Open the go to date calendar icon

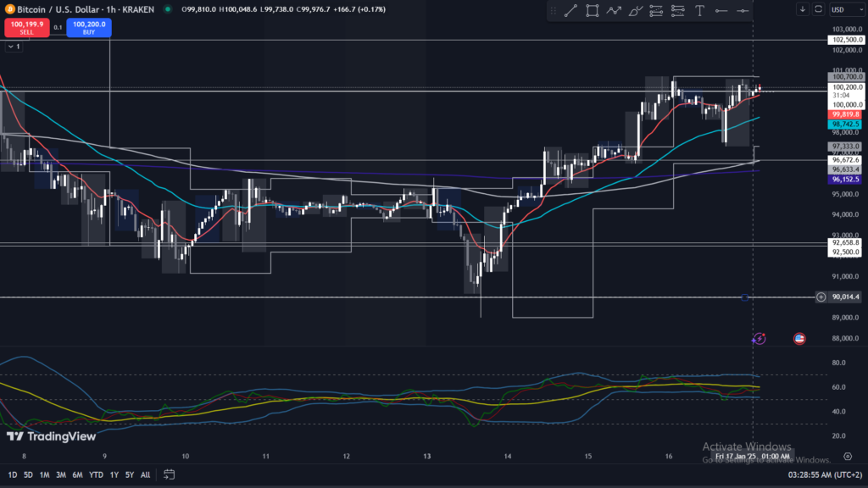(x=170, y=474)
